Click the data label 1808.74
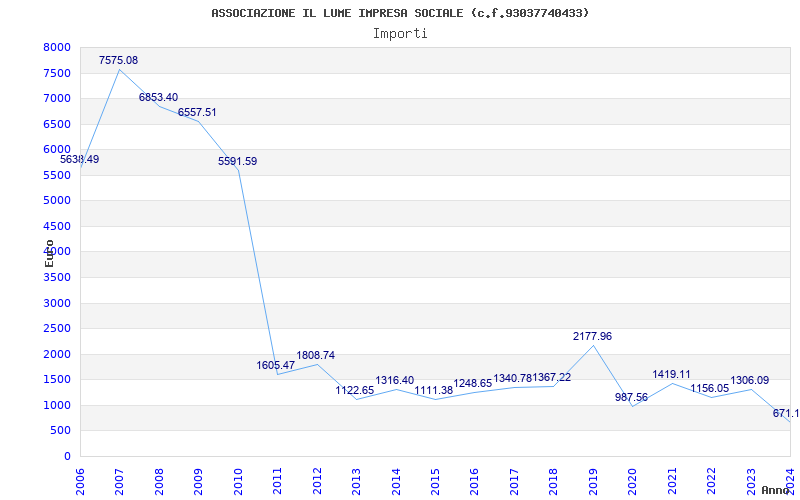Screen dimensions: 800x500 (316, 355)
